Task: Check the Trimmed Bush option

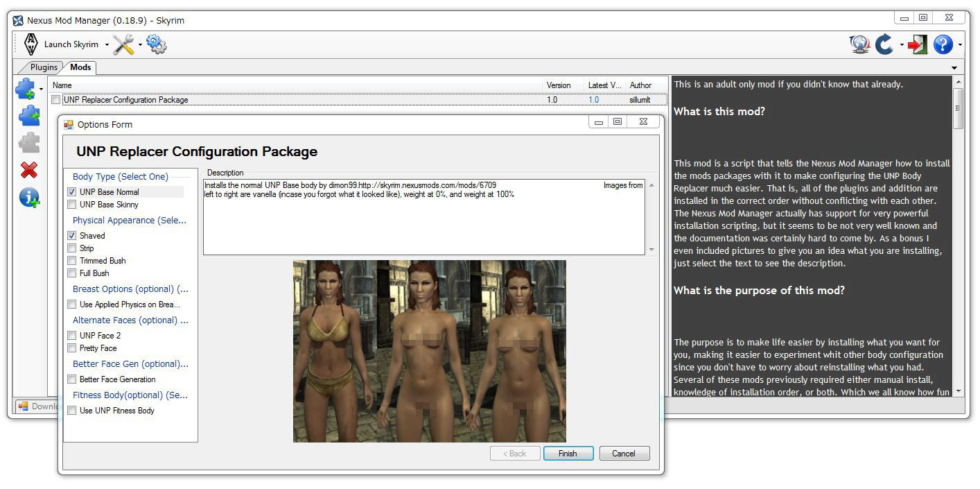Action: click(72, 261)
